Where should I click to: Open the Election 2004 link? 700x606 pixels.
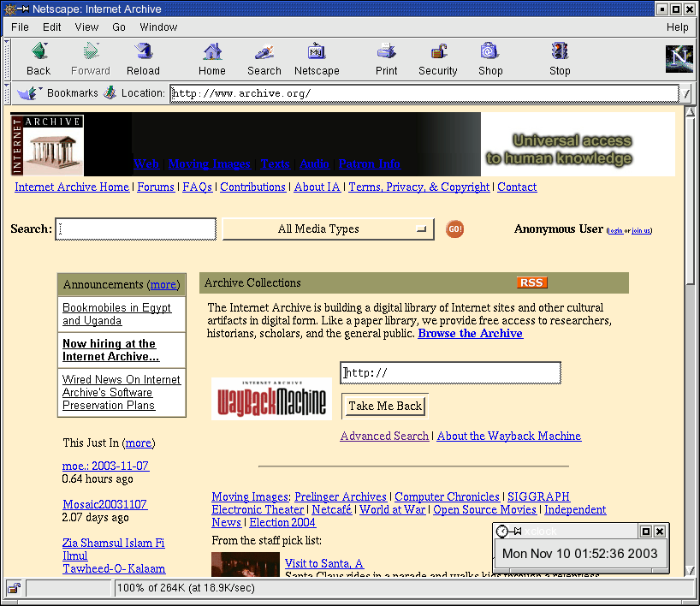pyautogui.click(x=282, y=522)
